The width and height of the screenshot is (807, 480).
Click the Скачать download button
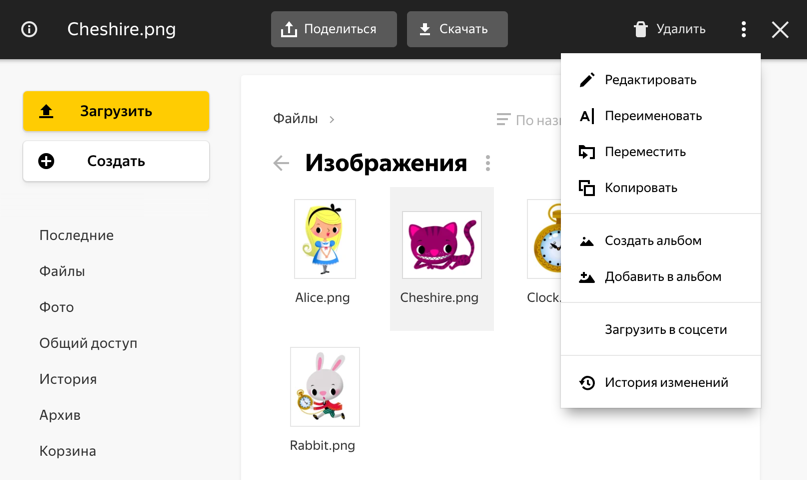457,29
